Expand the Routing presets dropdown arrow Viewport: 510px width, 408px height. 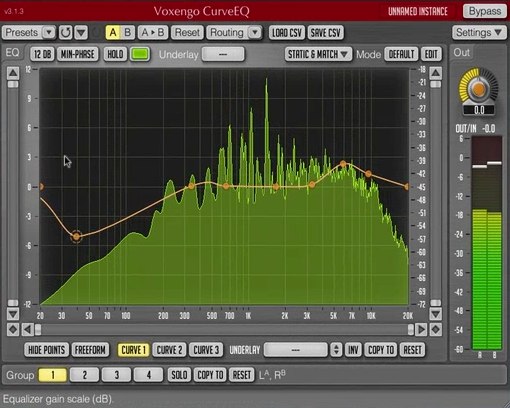(x=255, y=33)
